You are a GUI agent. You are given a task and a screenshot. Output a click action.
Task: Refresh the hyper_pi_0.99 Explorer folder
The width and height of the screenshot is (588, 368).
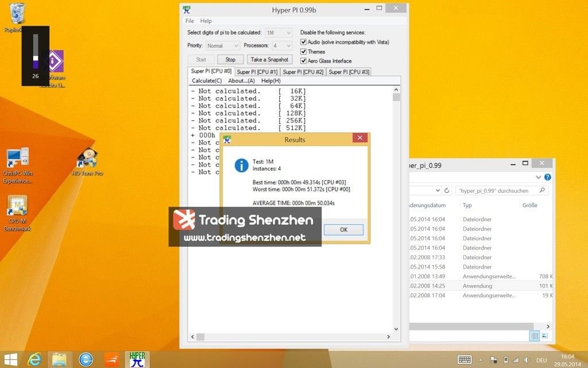tap(447, 191)
